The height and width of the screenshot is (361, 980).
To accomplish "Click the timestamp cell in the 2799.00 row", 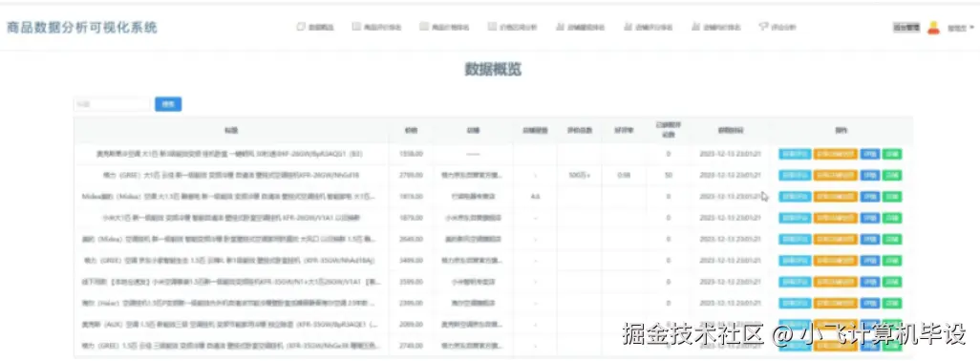I will [x=730, y=175].
